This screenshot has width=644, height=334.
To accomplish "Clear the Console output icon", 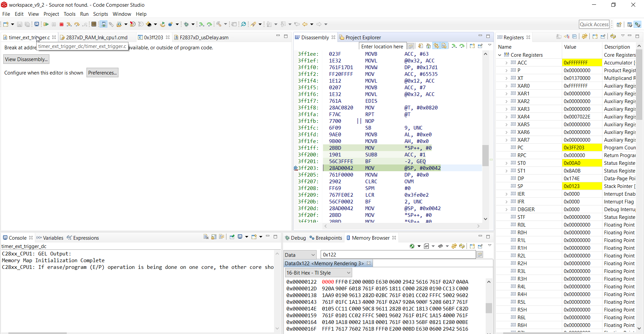I will 206,237.
